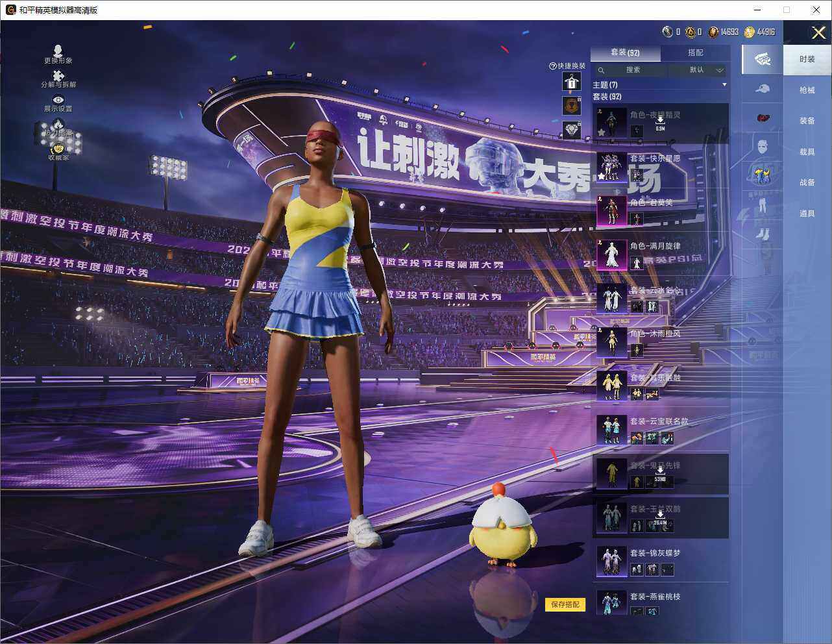832x644 pixels.
Task: Close the wardrobe with the X button
Action: pyautogui.click(x=818, y=32)
